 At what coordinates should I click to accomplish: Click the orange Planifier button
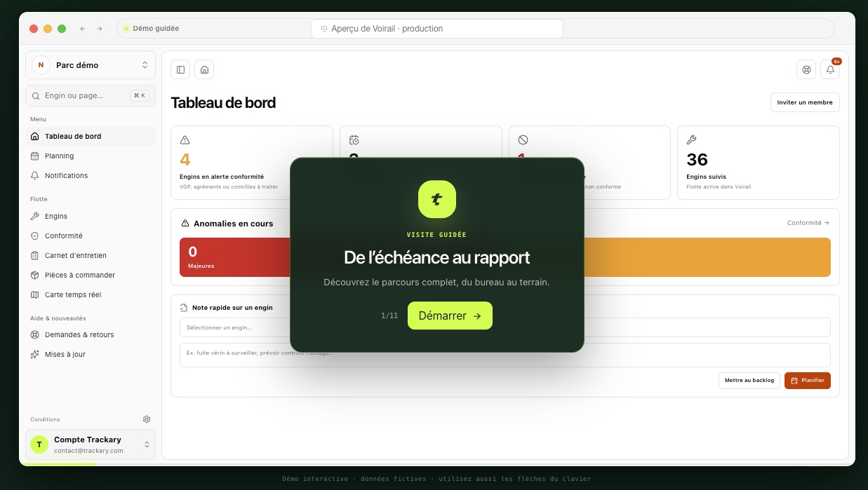(x=808, y=380)
